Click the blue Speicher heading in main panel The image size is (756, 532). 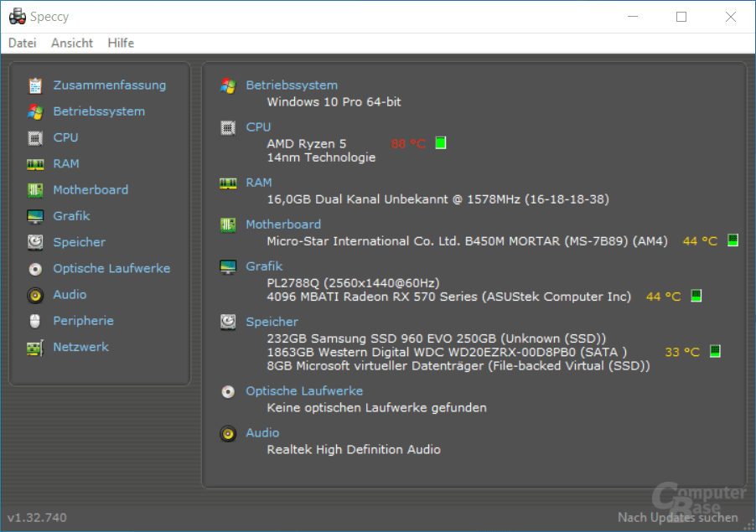[272, 321]
